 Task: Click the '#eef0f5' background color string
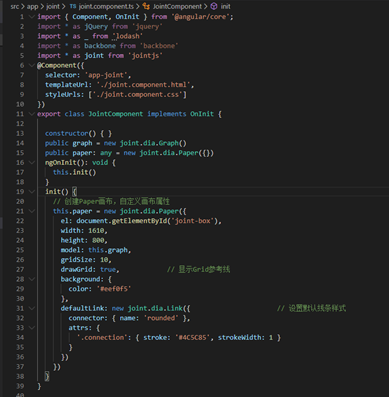pos(114,289)
